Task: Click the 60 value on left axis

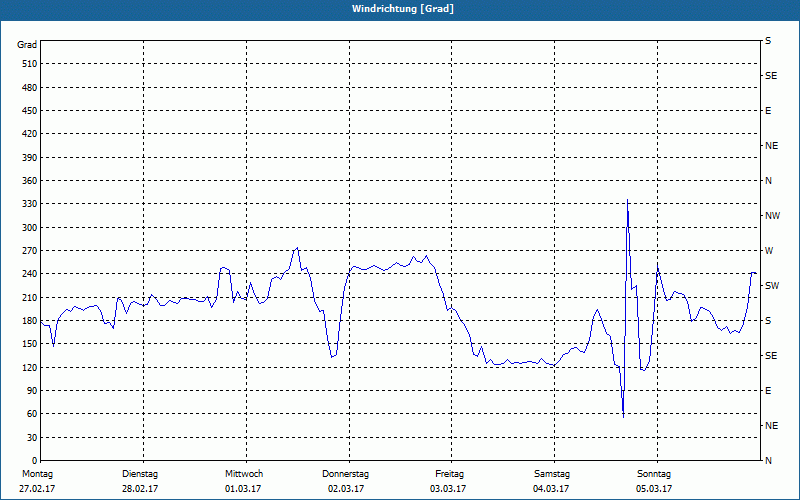Action: pos(32,414)
